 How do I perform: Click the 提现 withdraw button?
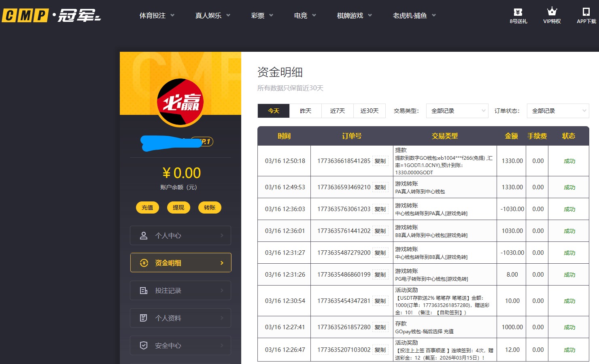point(178,207)
